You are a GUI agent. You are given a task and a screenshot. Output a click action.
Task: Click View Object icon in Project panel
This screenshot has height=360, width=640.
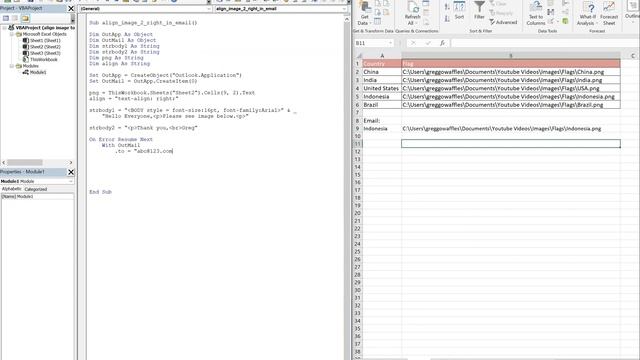coord(15,18)
